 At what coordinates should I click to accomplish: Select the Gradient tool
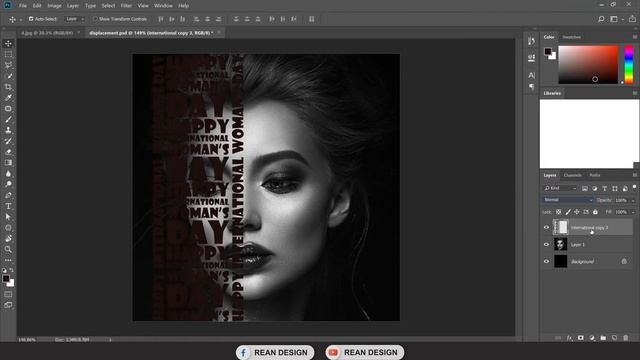[x=8, y=162]
